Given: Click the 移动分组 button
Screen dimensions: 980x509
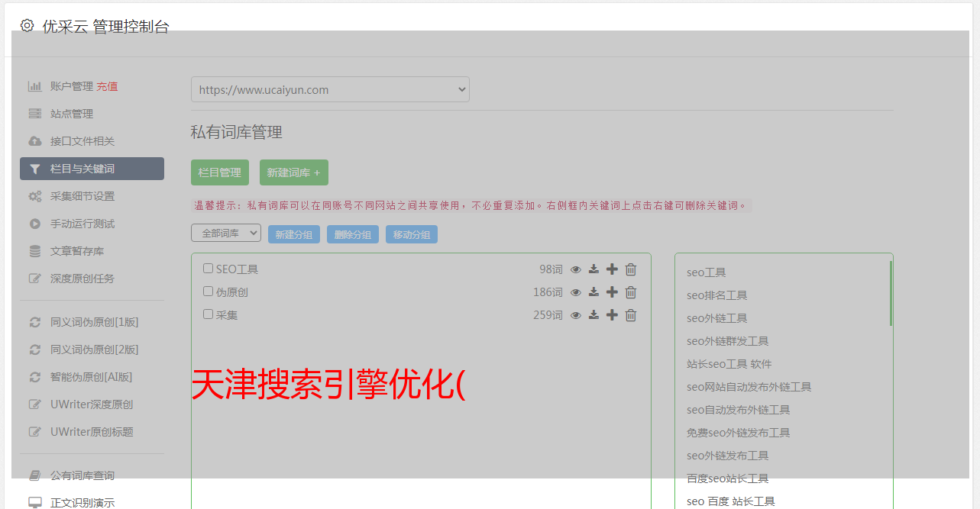Looking at the screenshot, I should tap(412, 234).
